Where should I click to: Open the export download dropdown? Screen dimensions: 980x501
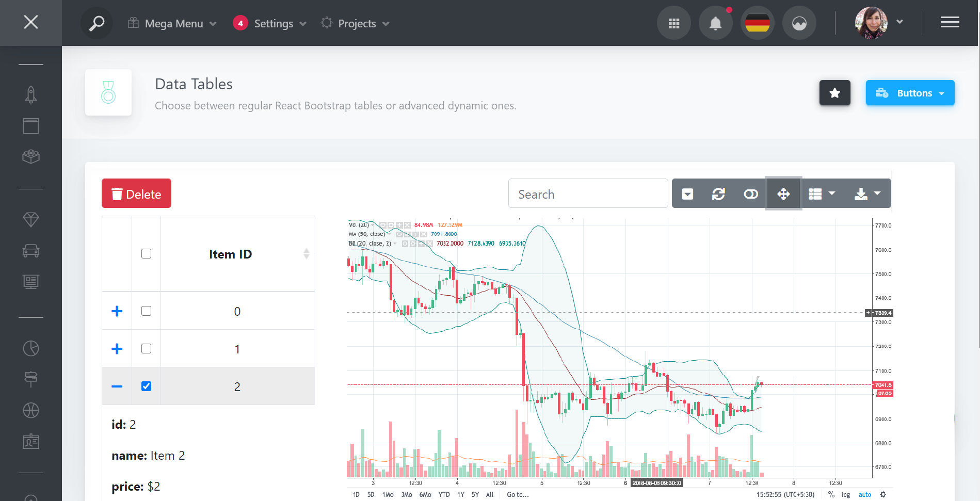[x=867, y=194]
